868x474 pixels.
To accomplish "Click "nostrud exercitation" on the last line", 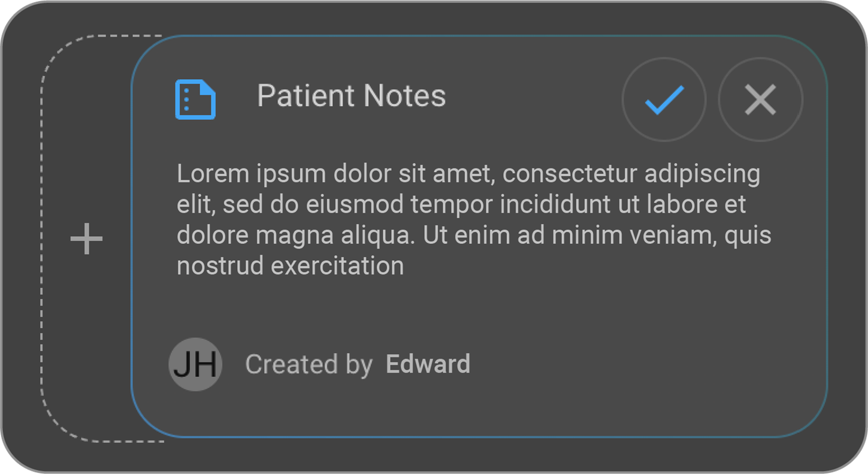I will click(x=291, y=265).
